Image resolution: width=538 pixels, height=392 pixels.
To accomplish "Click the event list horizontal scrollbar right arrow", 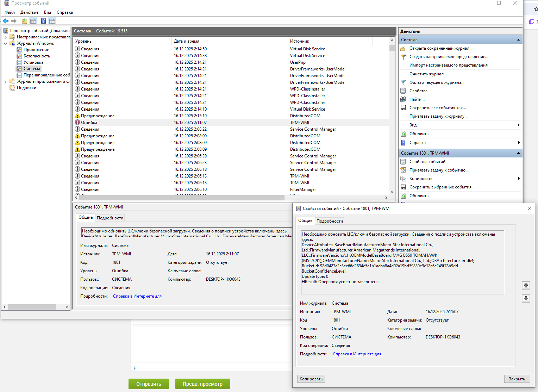I will click(386, 198).
